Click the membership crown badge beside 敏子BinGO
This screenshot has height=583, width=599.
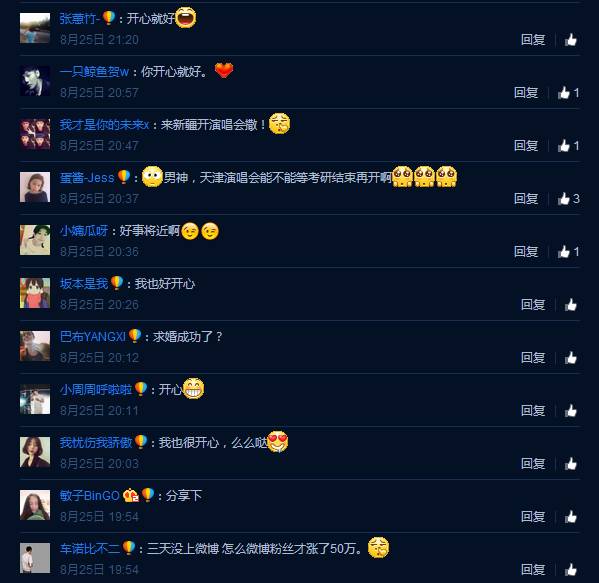tap(131, 496)
